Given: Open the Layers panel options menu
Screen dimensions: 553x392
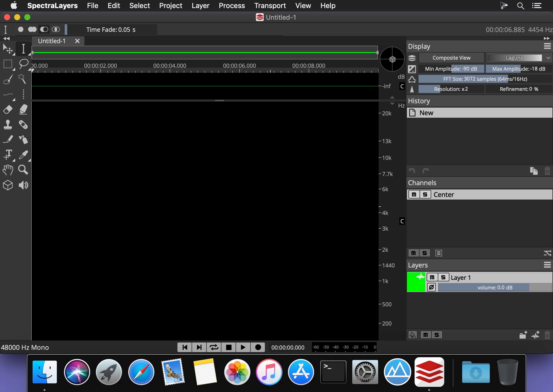Looking at the screenshot, I should [x=547, y=265].
